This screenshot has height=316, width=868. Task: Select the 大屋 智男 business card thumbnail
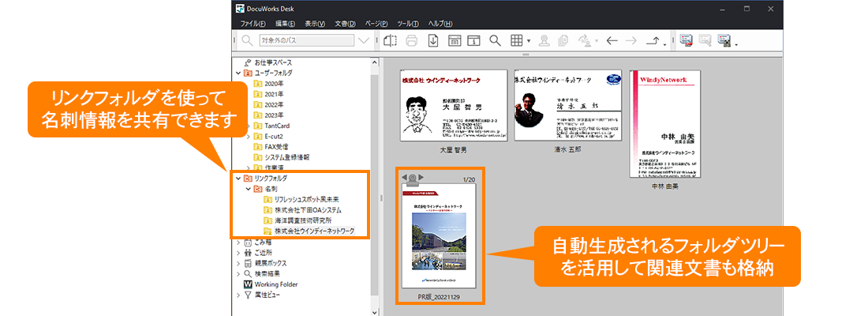pos(454,105)
